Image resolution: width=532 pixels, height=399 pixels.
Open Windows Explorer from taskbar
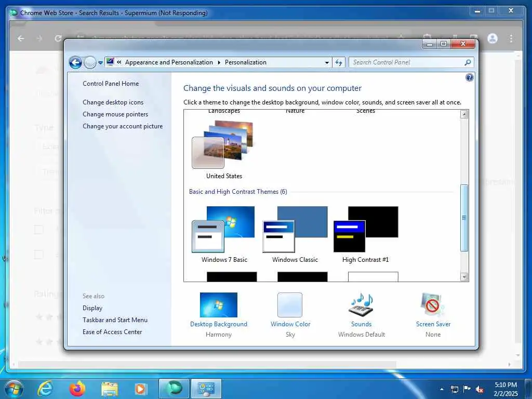(109, 389)
